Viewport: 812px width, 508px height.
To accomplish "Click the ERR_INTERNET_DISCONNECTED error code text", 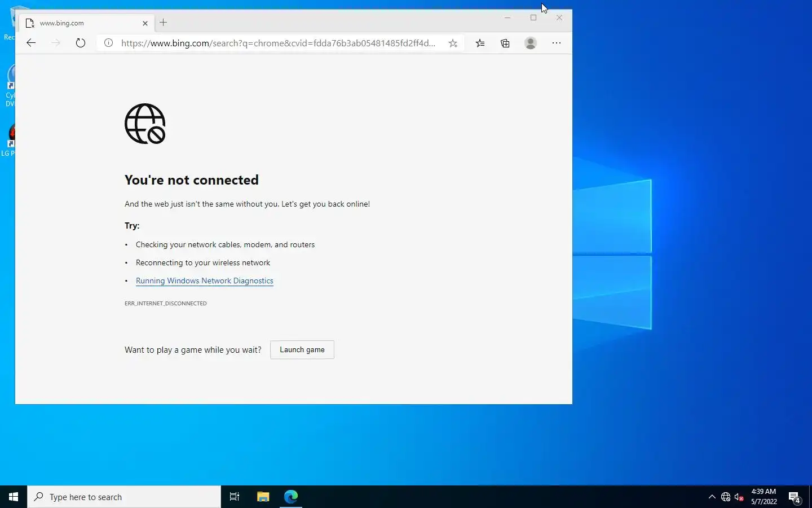I will tap(166, 304).
